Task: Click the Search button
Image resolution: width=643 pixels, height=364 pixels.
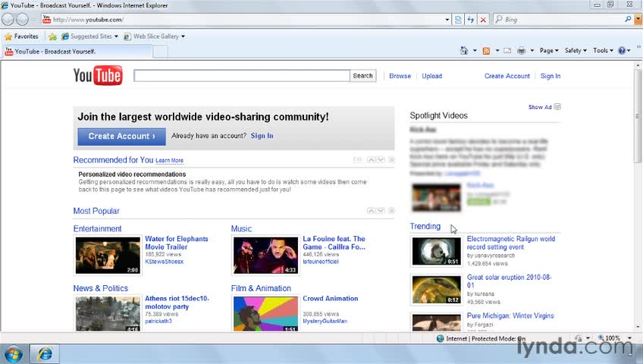Action: pyautogui.click(x=362, y=76)
